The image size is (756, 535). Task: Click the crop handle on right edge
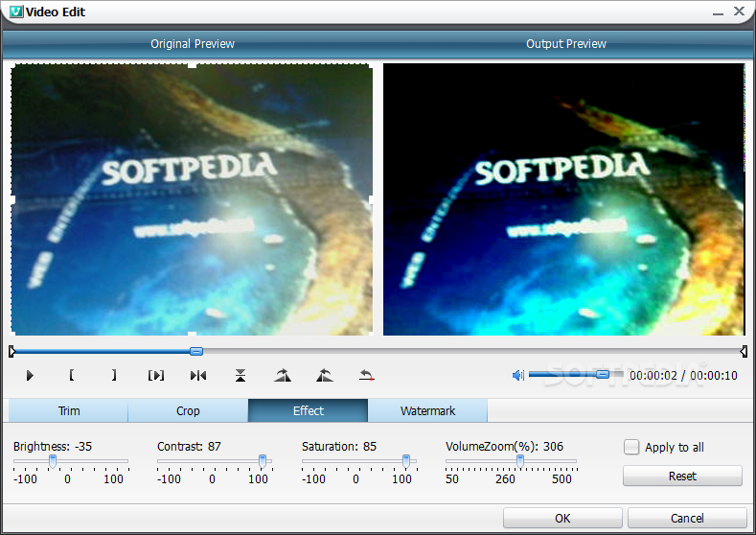coord(371,199)
